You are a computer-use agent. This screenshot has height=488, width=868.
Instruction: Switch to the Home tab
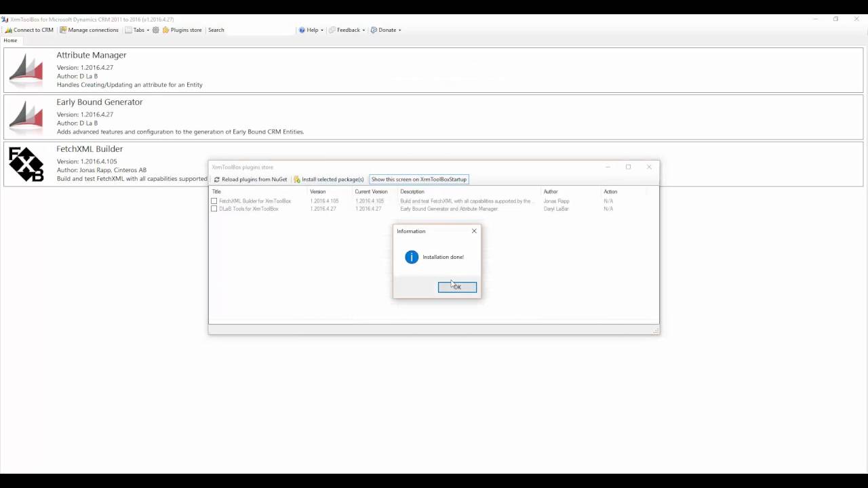click(10, 41)
